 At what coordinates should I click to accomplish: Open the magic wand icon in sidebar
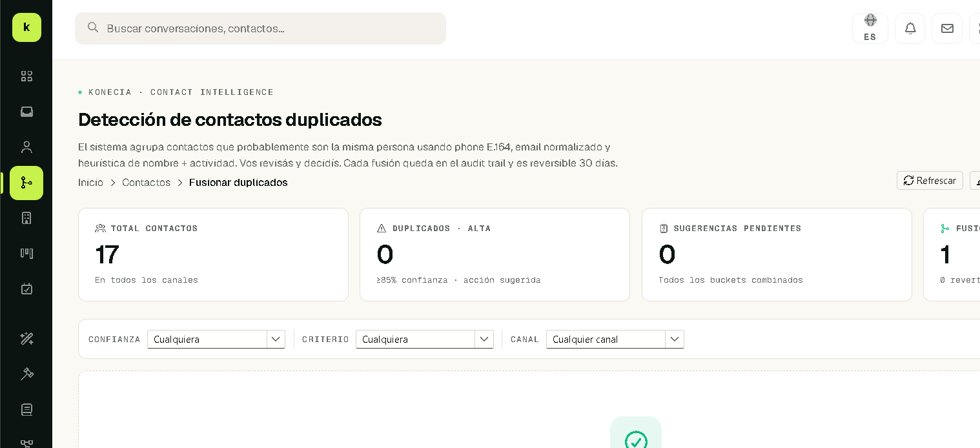[x=26, y=338]
